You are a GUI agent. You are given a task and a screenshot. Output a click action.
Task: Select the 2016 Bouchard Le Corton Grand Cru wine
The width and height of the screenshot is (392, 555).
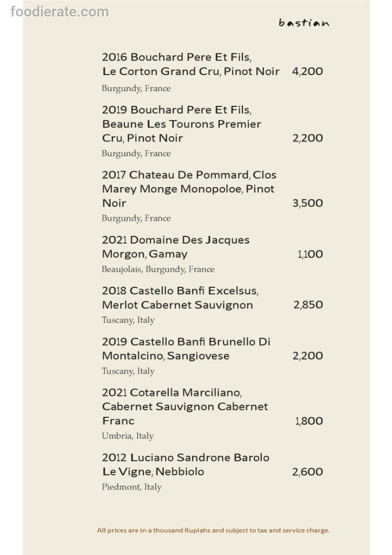[x=190, y=64]
